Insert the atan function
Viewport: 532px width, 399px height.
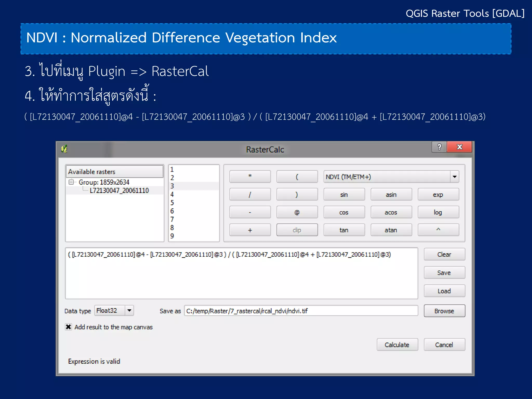tap(391, 230)
